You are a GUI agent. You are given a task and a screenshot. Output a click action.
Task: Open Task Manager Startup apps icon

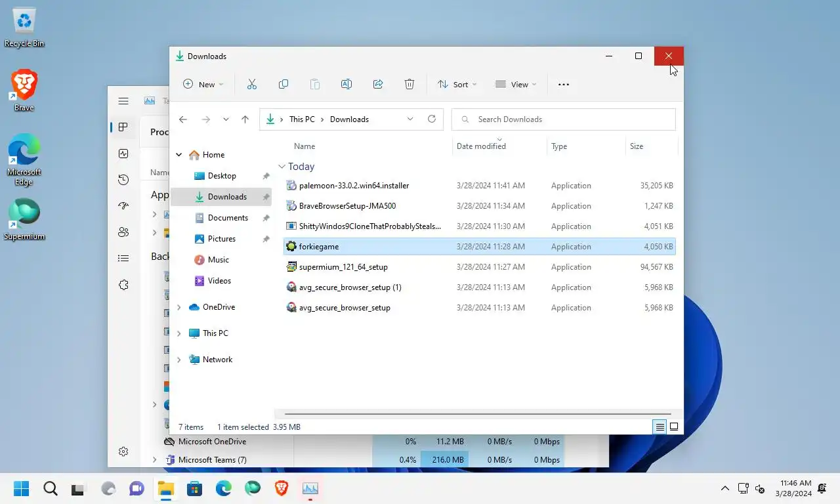(x=123, y=206)
